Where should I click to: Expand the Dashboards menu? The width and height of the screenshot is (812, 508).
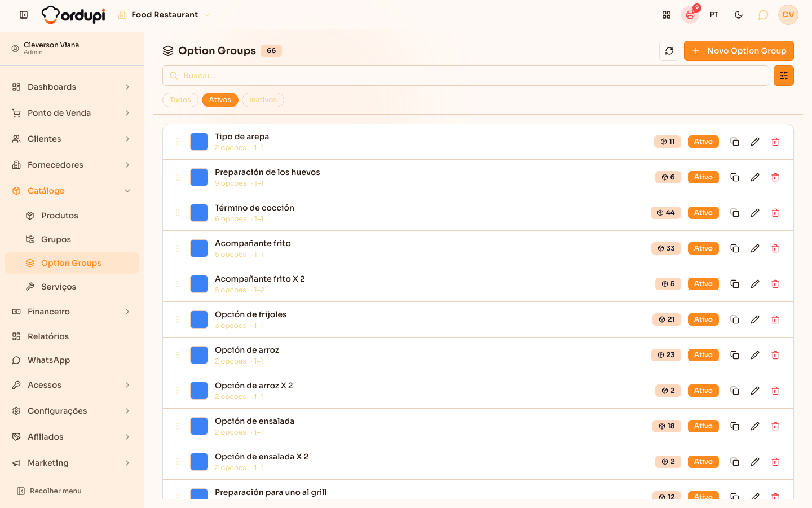tap(72, 87)
